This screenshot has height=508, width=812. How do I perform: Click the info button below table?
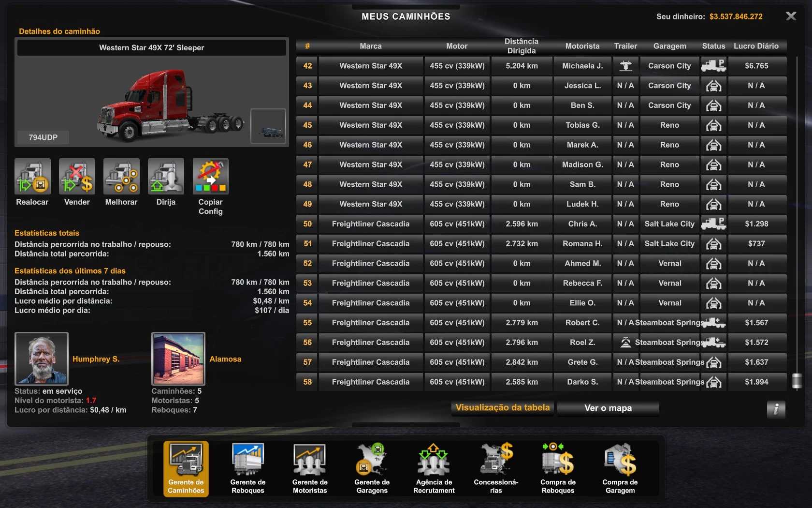776,409
